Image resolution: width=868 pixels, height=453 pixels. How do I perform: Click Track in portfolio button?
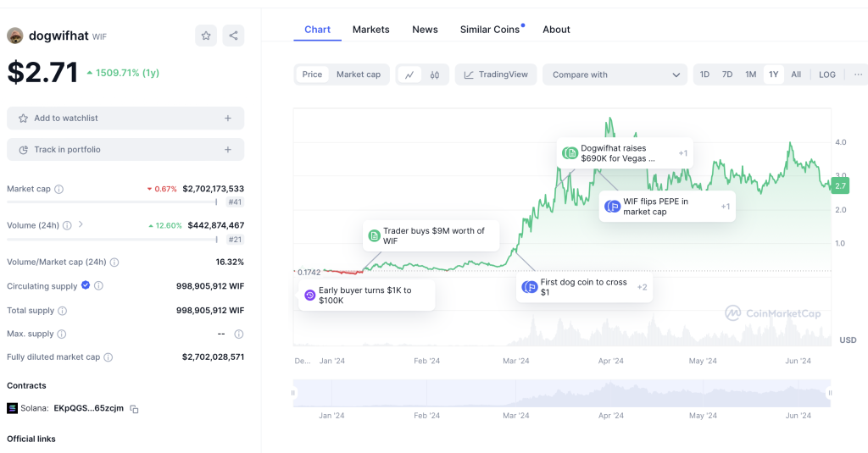[x=125, y=150]
